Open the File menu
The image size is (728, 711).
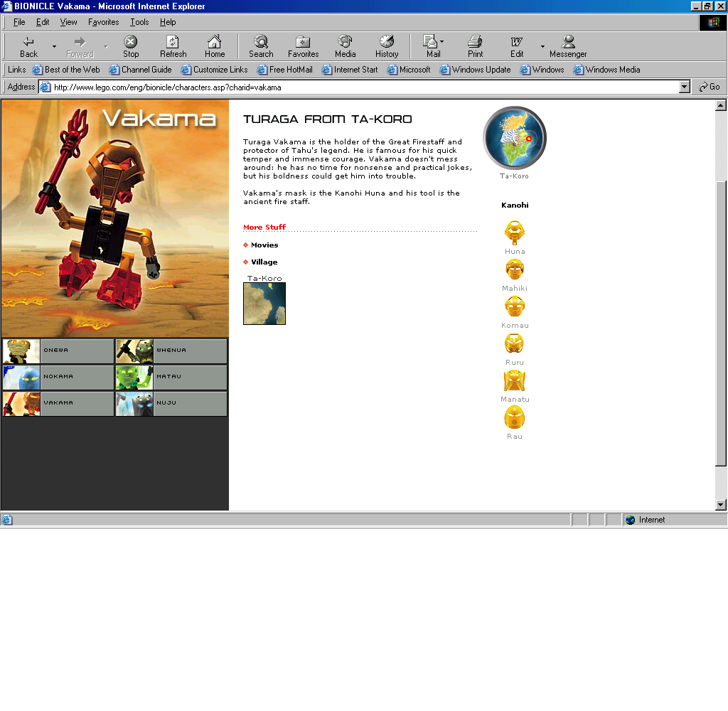19,22
